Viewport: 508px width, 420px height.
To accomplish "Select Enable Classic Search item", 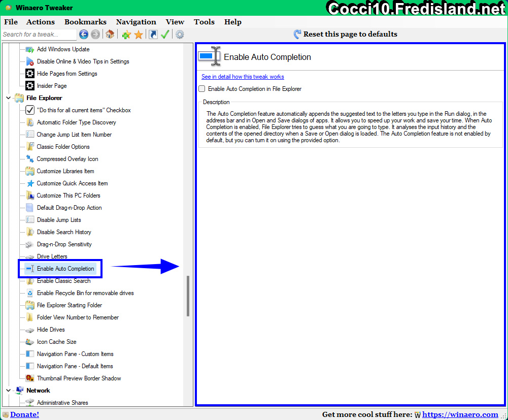I will (63, 281).
